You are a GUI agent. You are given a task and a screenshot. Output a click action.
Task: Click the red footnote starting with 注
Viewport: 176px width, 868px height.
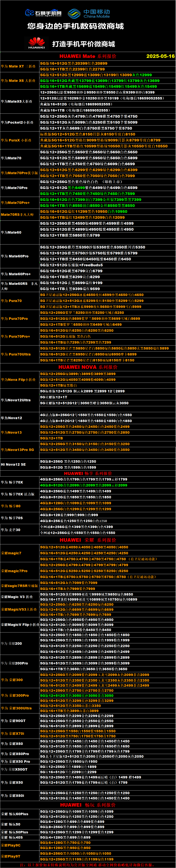click(x=87, y=865)
